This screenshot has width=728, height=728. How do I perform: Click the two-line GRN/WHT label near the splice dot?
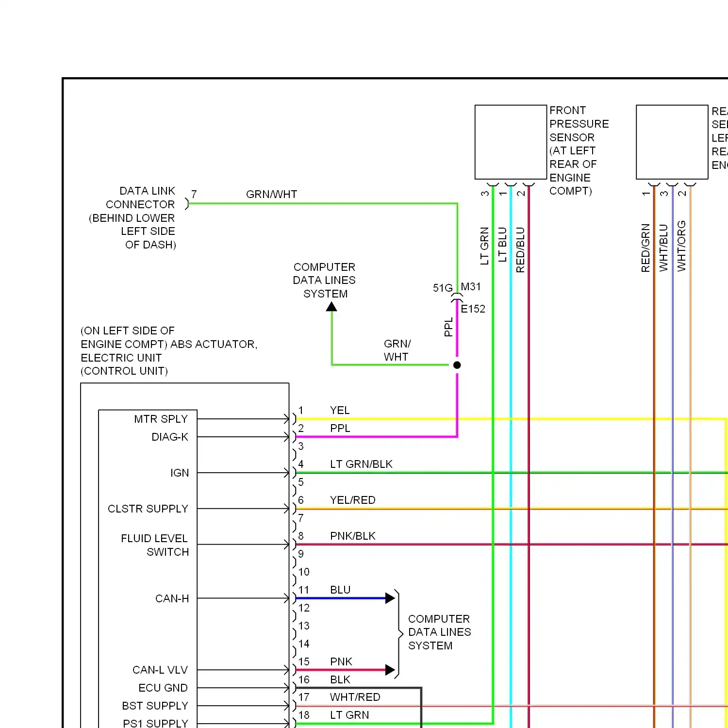click(397, 350)
